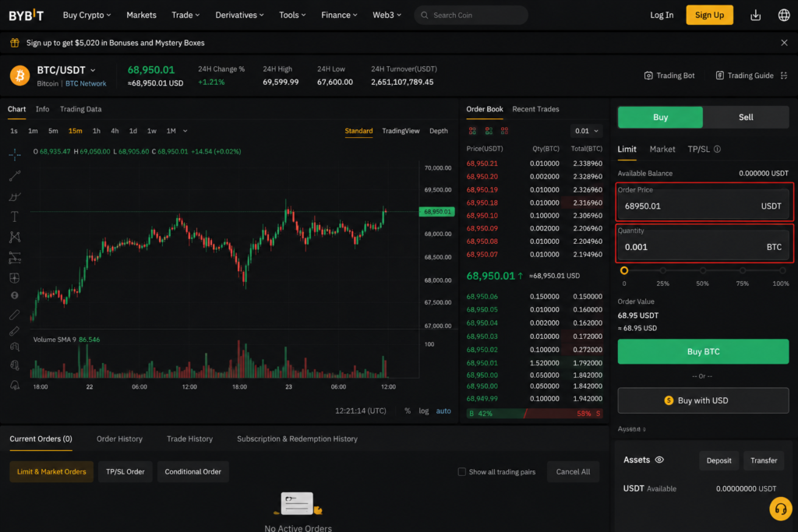This screenshot has width=798, height=532.
Task: Open the Trading Bot
Action: coord(669,76)
